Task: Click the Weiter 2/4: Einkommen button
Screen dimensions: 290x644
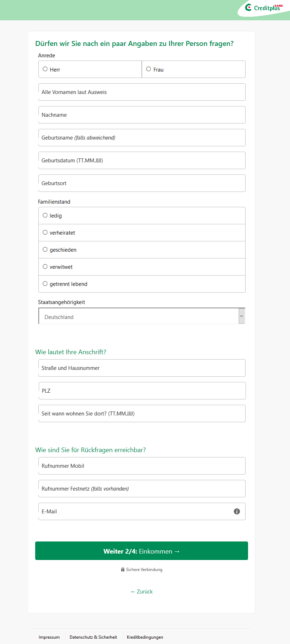Action: point(141,551)
